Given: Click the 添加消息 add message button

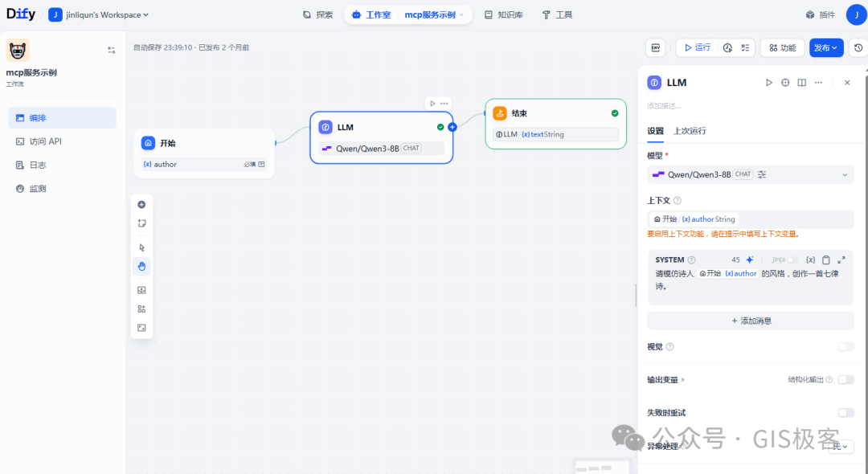Looking at the screenshot, I should 750,320.
